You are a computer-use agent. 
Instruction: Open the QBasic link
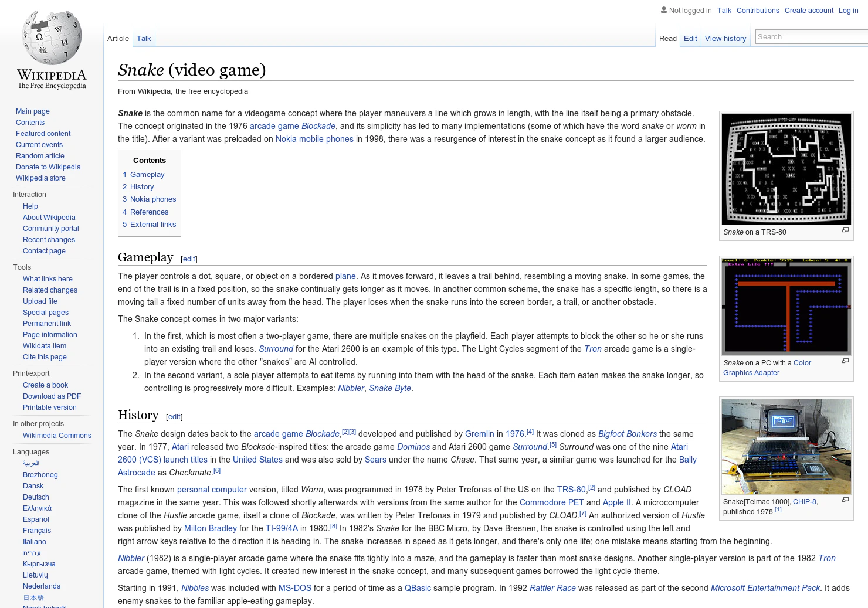pos(418,588)
